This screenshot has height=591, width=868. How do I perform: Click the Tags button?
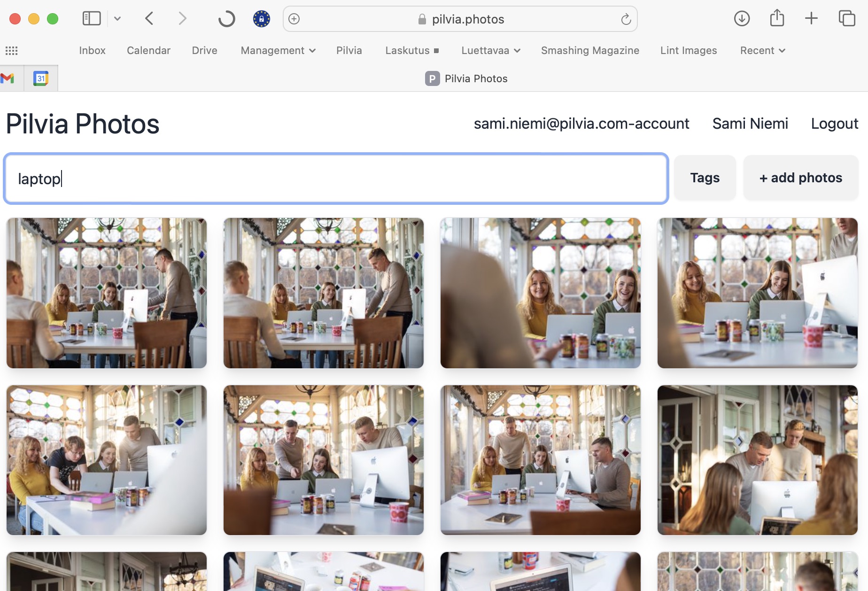(x=705, y=178)
